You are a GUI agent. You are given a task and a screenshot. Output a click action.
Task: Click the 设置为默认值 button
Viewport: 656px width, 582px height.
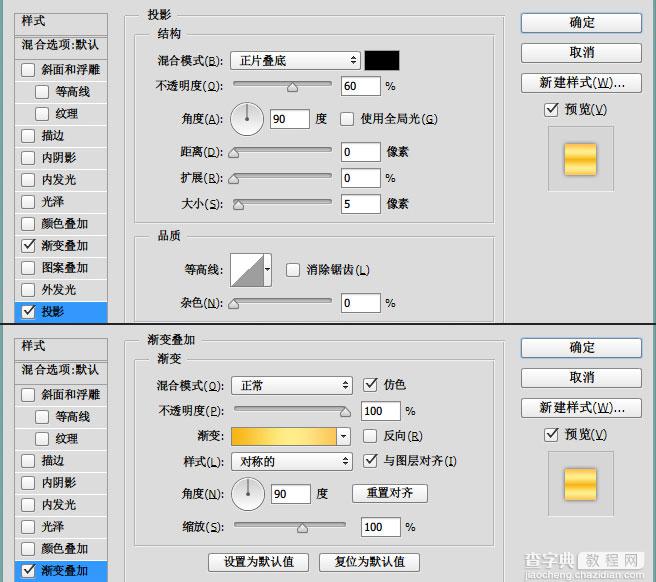(x=259, y=562)
